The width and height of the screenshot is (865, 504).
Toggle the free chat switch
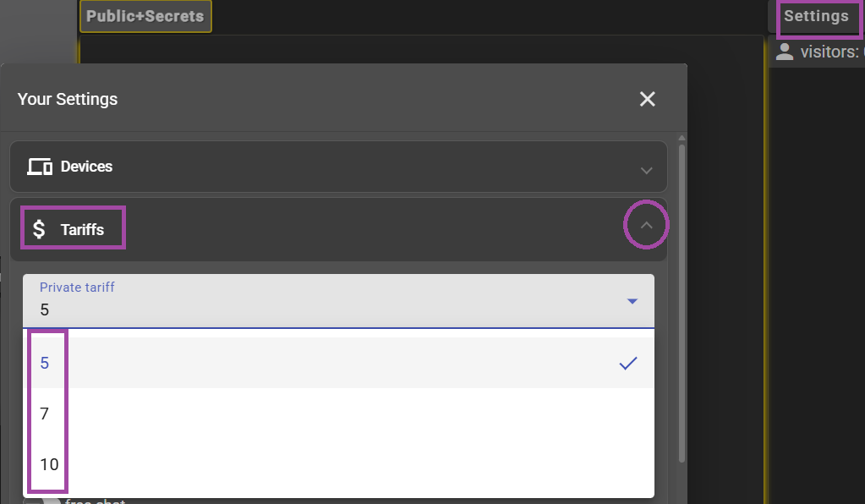pos(42,501)
